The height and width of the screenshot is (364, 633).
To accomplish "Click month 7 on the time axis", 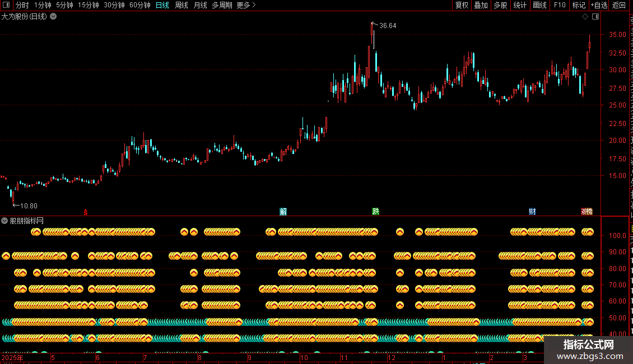I will click(145, 357).
